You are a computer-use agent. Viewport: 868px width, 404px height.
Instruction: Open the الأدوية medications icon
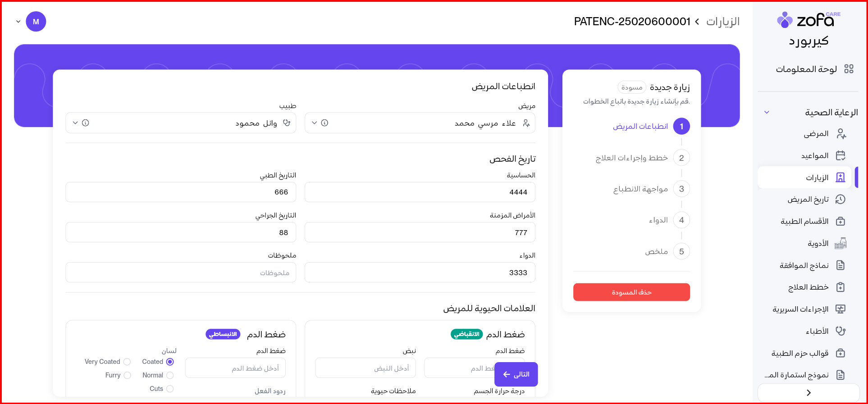pyautogui.click(x=841, y=244)
